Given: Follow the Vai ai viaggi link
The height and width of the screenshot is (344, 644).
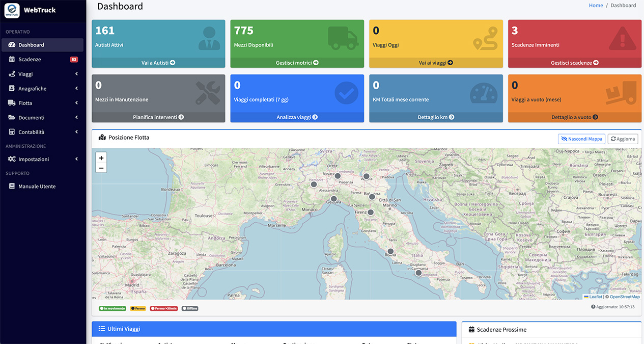Looking at the screenshot, I should 436,63.
